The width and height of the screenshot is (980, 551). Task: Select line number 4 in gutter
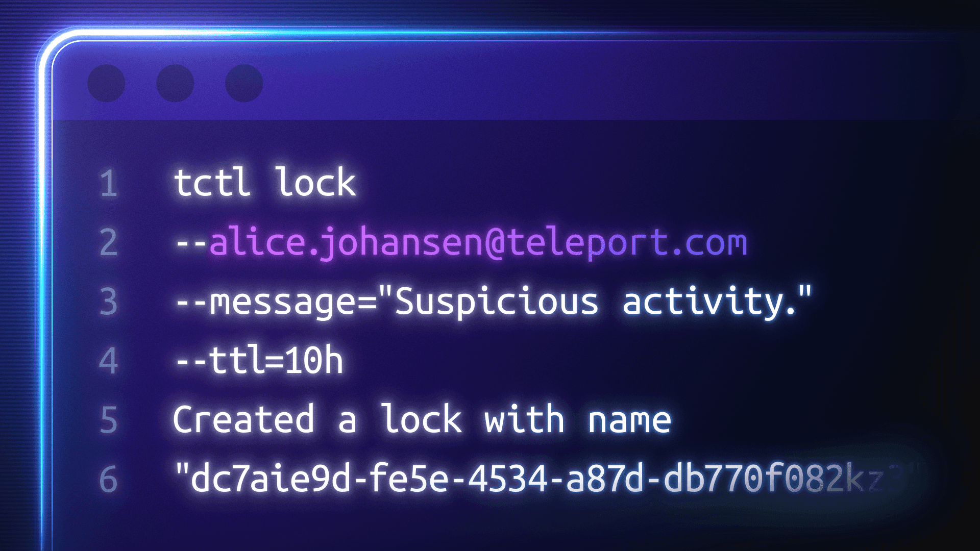click(109, 361)
